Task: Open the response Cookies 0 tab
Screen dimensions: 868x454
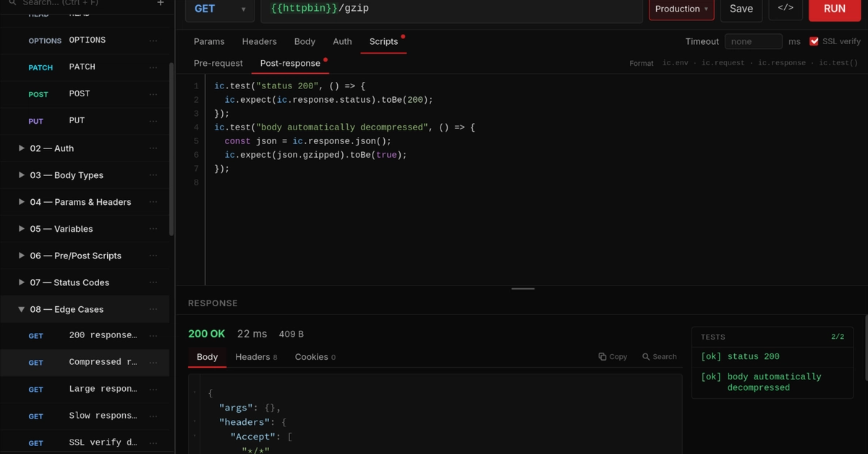Action: (315, 357)
